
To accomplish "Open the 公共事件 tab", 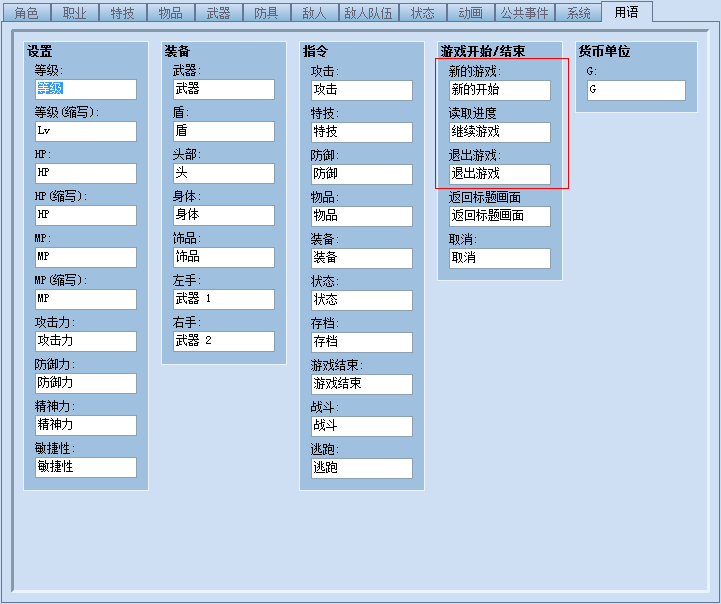I will click(x=524, y=12).
